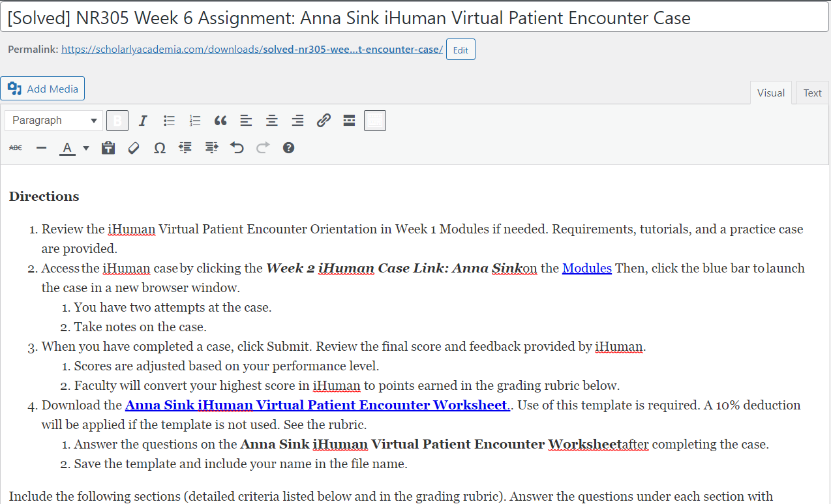Click the text color A button
Viewport: 831px width, 504px height.
point(67,148)
